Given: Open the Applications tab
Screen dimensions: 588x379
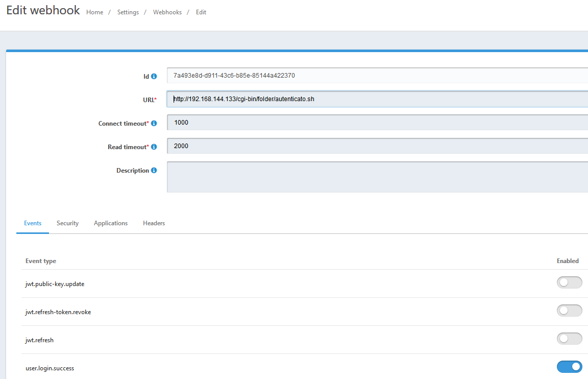Looking at the screenshot, I should [111, 223].
